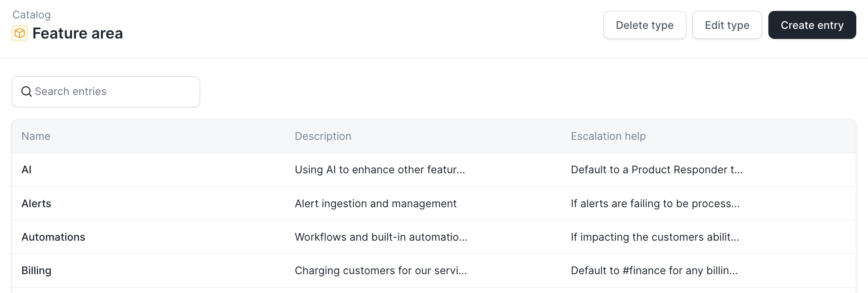
Task: Open the Billing entry
Action: pos(36,270)
